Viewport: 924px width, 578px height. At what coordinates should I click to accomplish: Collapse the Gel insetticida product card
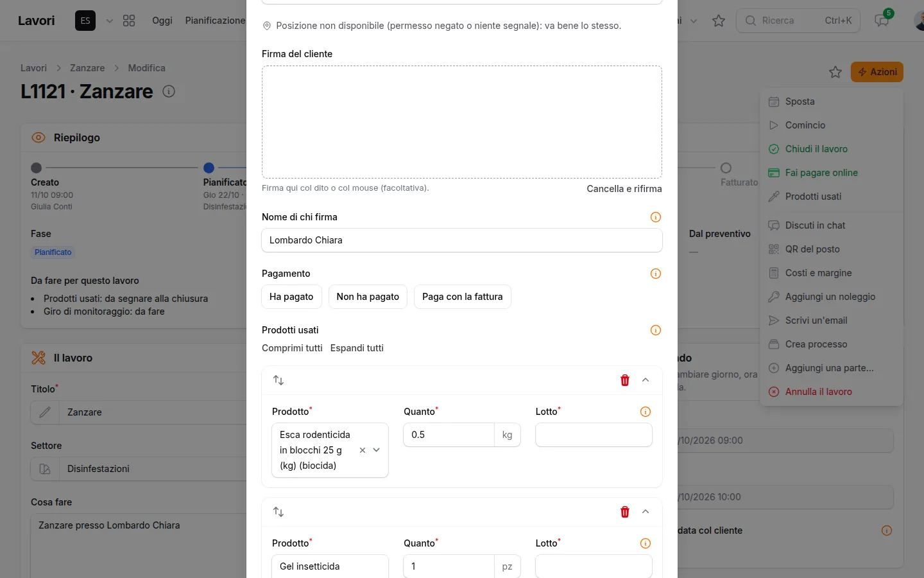646,512
